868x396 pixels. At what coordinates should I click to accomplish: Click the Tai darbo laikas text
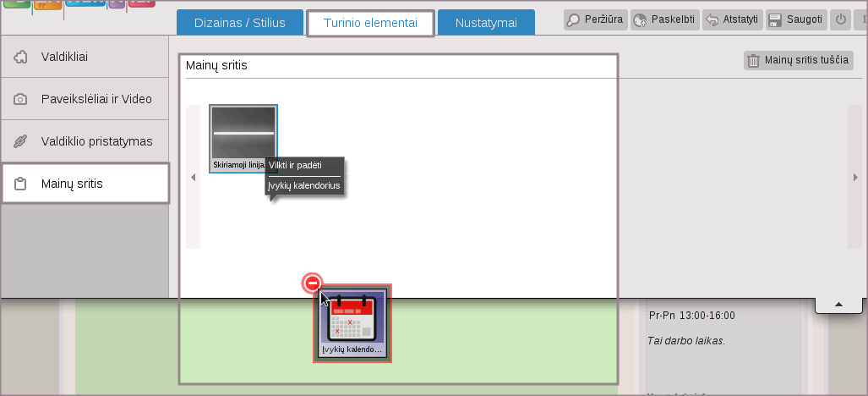click(686, 341)
